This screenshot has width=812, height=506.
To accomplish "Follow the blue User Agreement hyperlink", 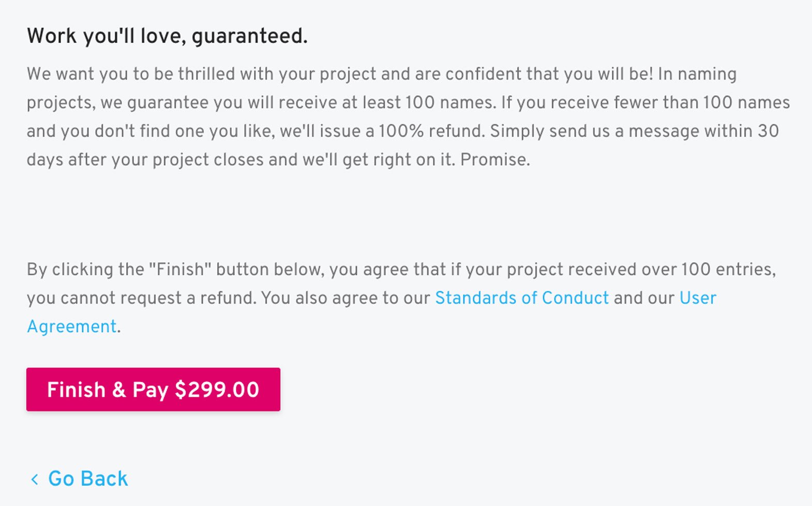I will tap(72, 326).
